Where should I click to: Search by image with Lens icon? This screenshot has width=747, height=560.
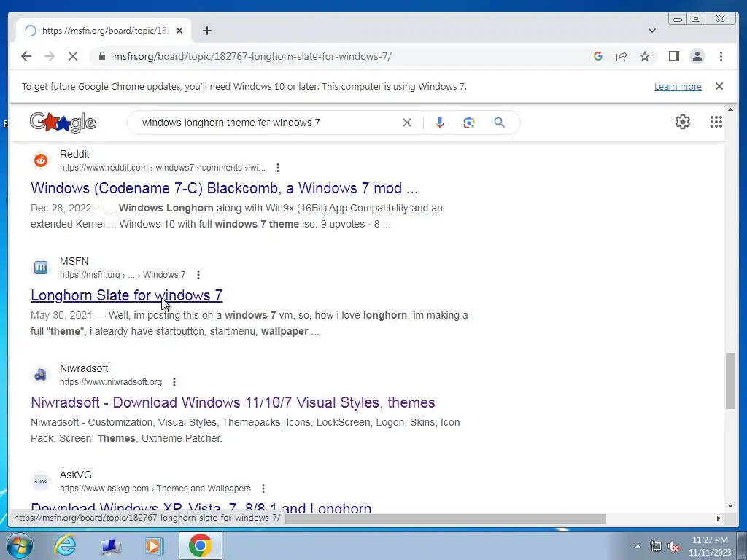[469, 122]
